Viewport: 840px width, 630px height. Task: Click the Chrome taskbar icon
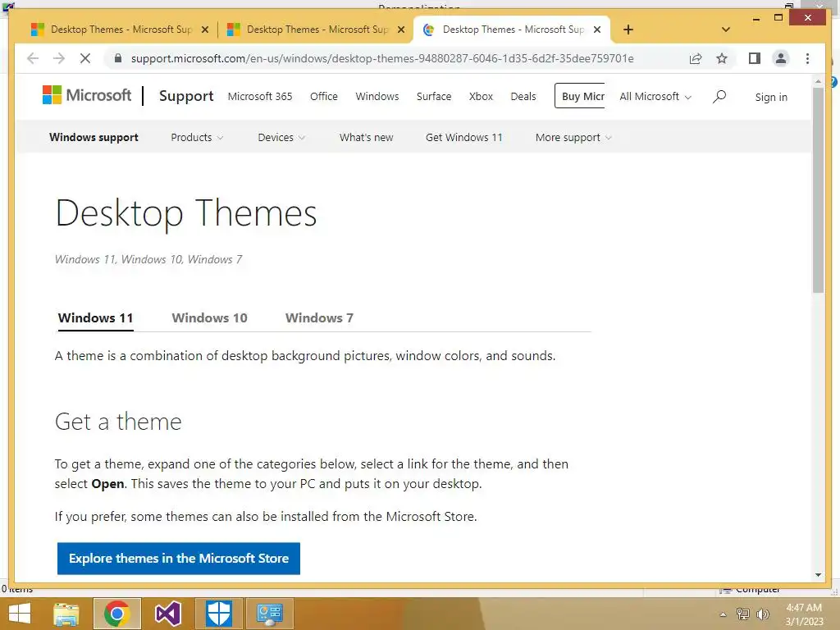(117, 614)
